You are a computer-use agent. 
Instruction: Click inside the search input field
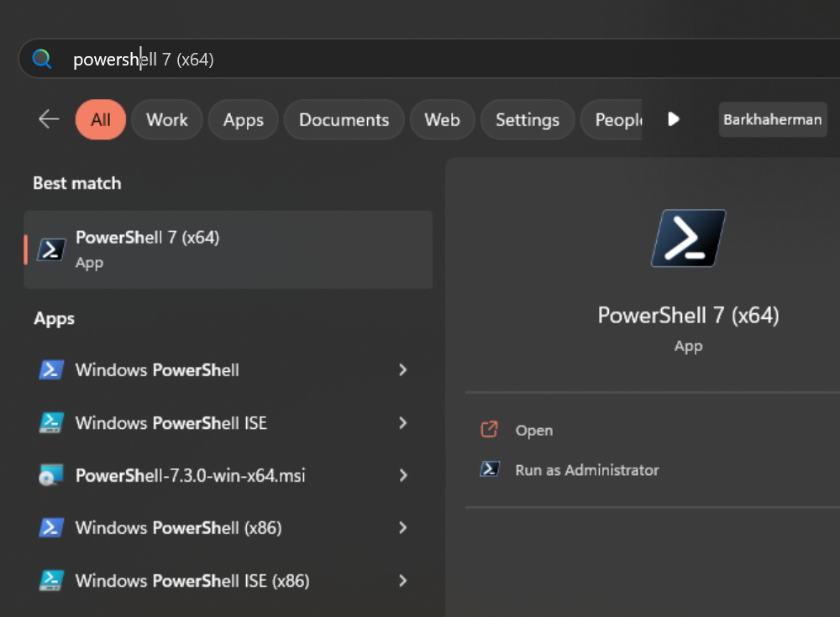click(252, 58)
